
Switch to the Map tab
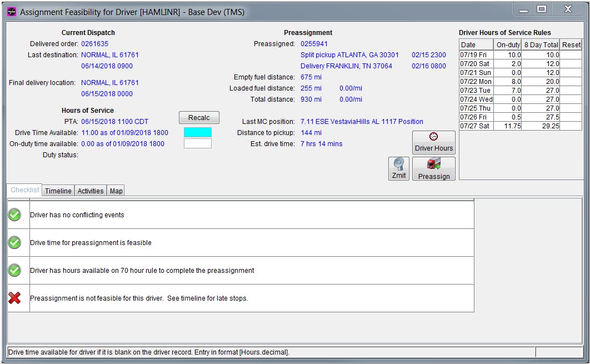pos(116,190)
